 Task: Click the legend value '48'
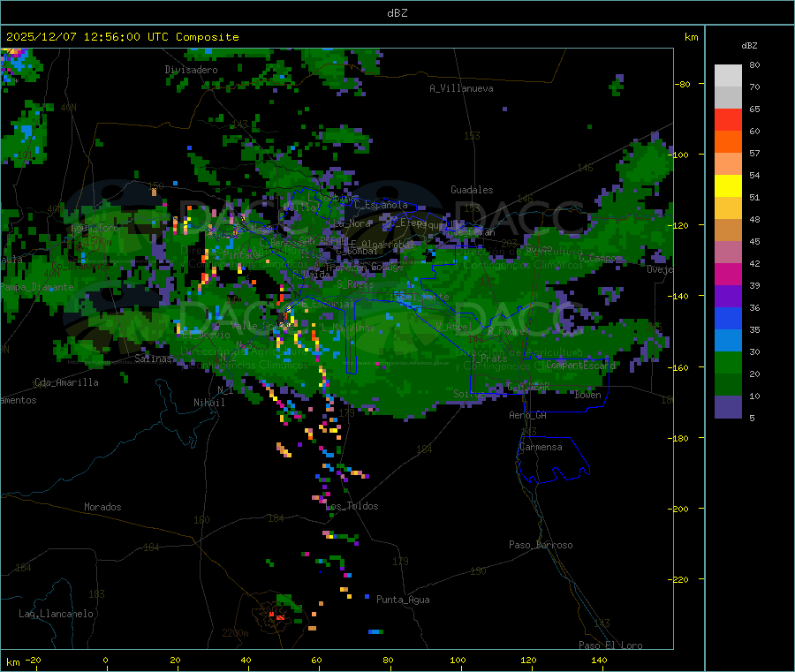click(x=754, y=220)
